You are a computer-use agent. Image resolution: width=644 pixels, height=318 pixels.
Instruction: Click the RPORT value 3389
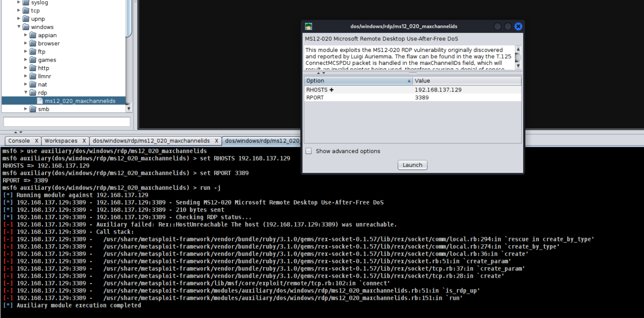pos(422,98)
